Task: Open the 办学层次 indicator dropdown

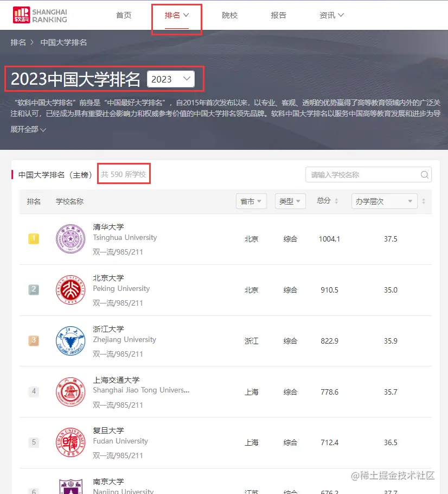Action: (x=385, y=201)
